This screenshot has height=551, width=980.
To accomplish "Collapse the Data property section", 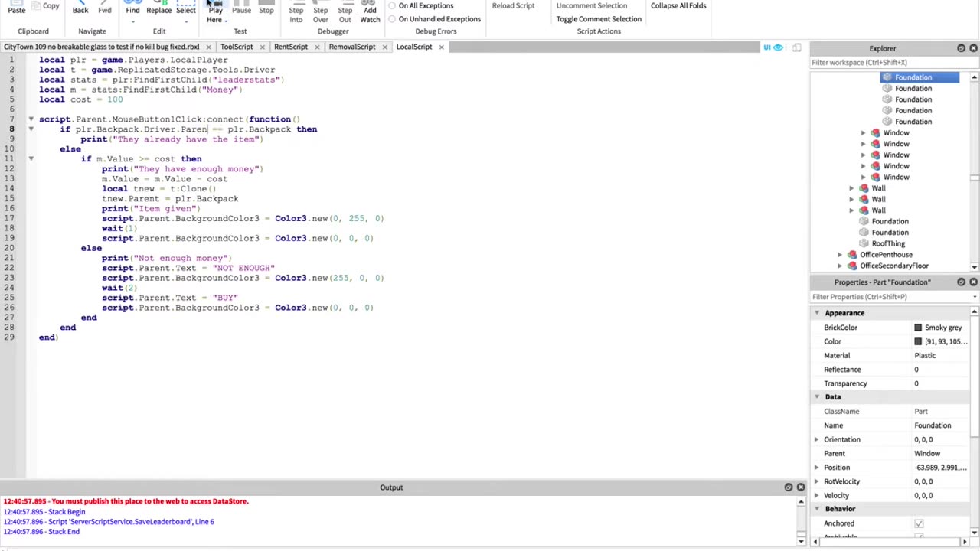I will (816, 397).
